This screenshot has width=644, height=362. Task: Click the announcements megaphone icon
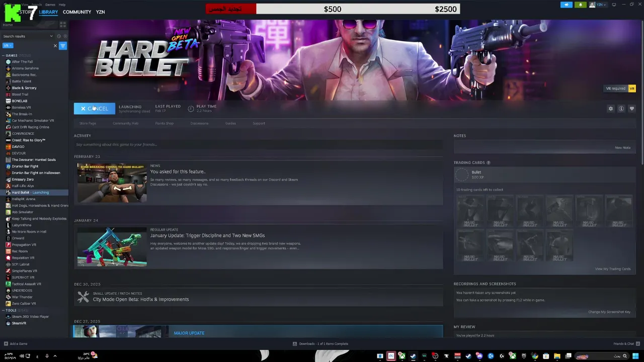567,5
